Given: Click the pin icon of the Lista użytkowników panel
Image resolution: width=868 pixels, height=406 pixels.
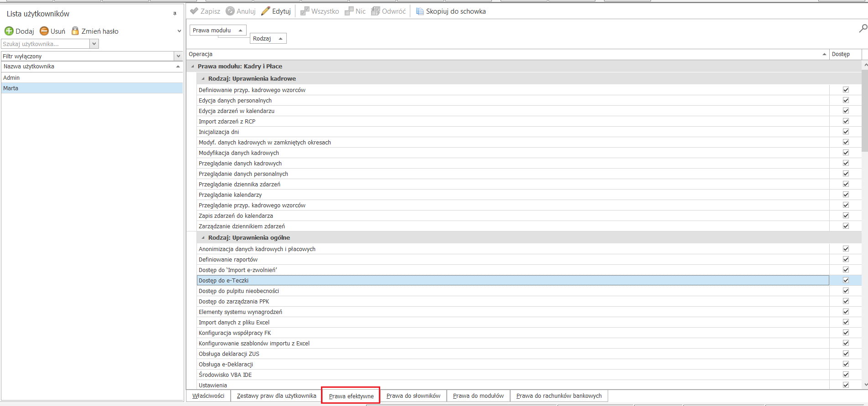Looking at the screenshot, I should (175, 14).
